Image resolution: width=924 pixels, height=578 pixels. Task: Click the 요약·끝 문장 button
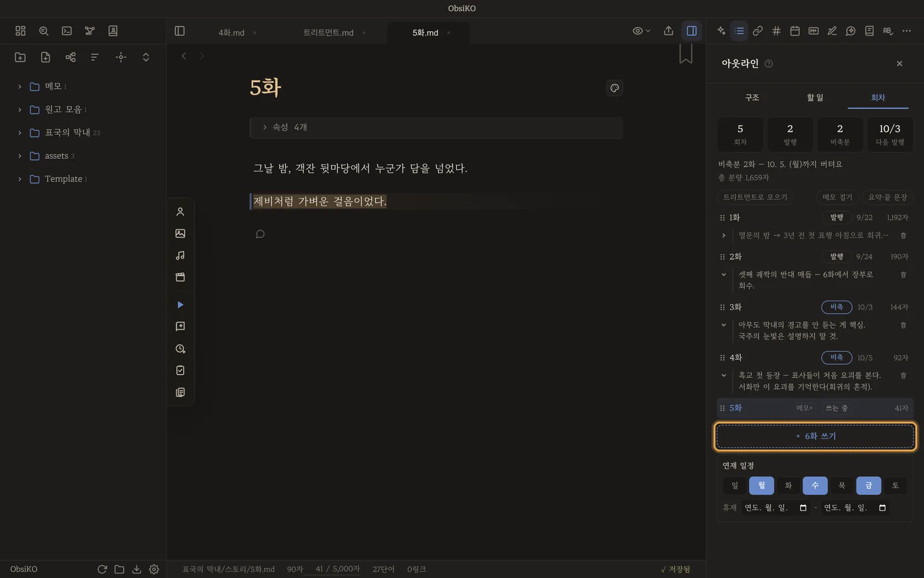coord(888,197)
